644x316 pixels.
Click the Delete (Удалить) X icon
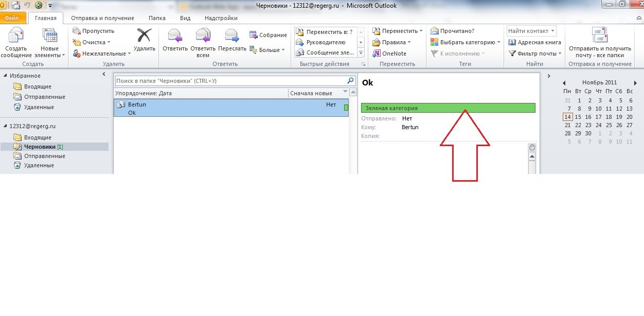[145, 36]
